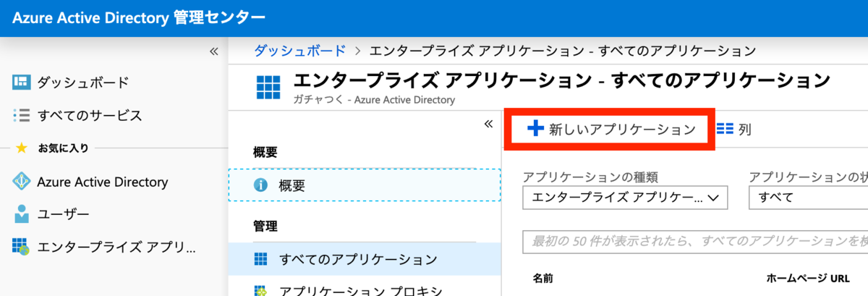The height and width of the screenshot is (296, 868).
Task: Collapse the left navigation sidebar chevron
Action: [x=213, y=51]
